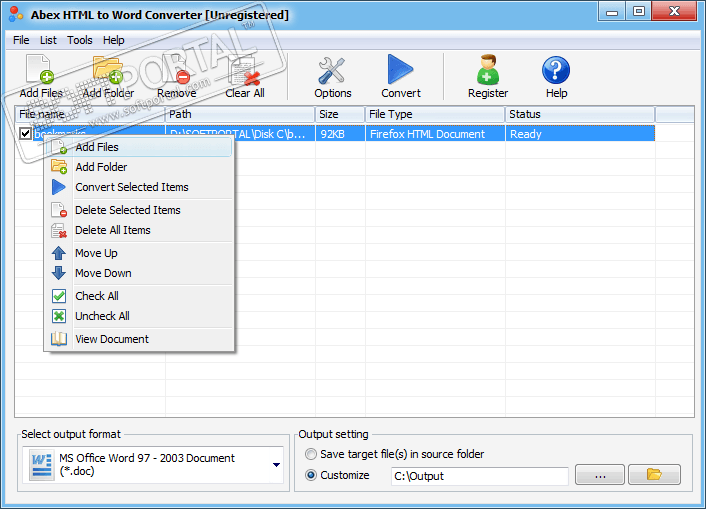Screen dimensions: 706x509
Task: Click the Ready status cell
Action: pos(580,134)
